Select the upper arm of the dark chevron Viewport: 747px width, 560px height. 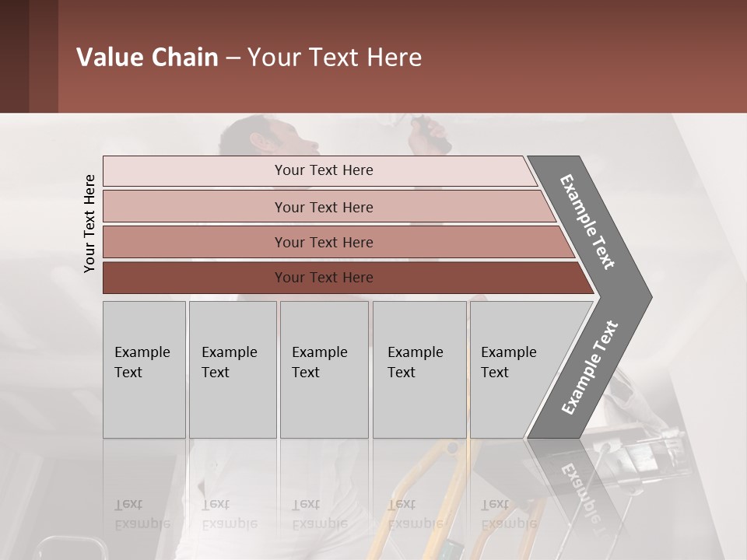(588, 222)
